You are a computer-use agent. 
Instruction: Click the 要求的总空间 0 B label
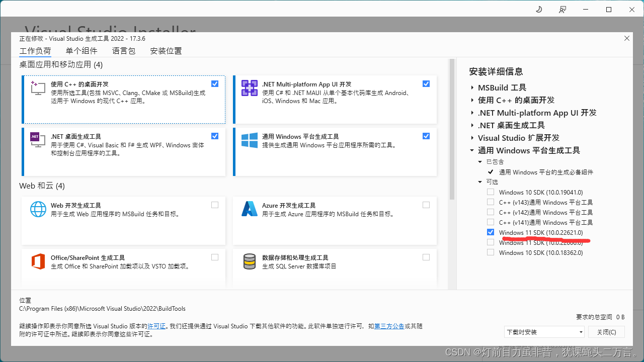pos(600,317)
